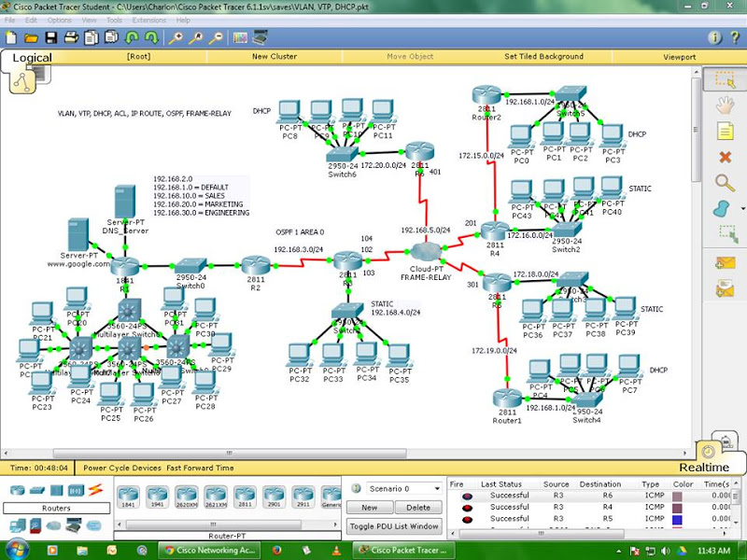
Task: Print the workspace using the printer icon
Action: (x=71, y=37)
